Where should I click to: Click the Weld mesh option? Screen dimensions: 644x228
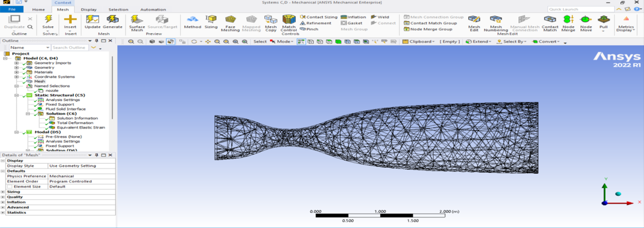click(380, 17)
